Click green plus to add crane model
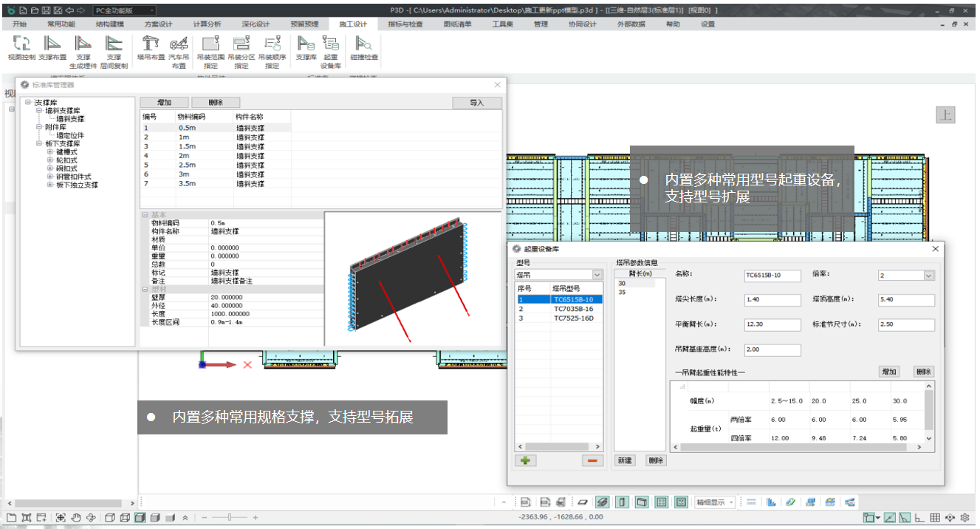Image resolution: width=980 pixels, height=529 pixels. [527, 460]
